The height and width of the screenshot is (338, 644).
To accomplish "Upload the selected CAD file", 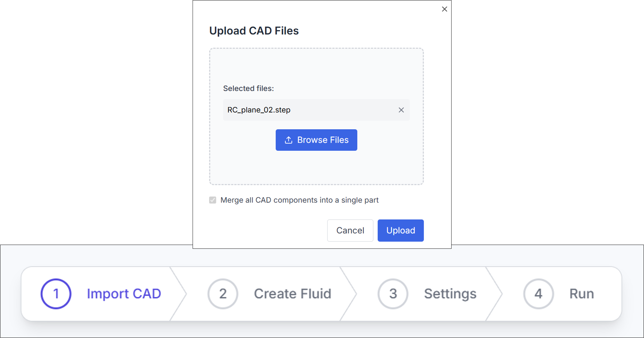I will tap(400, 230).
